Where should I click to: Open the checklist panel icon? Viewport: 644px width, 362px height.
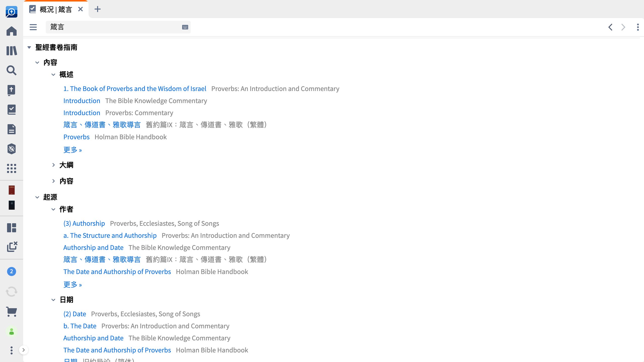coord(12,110)
